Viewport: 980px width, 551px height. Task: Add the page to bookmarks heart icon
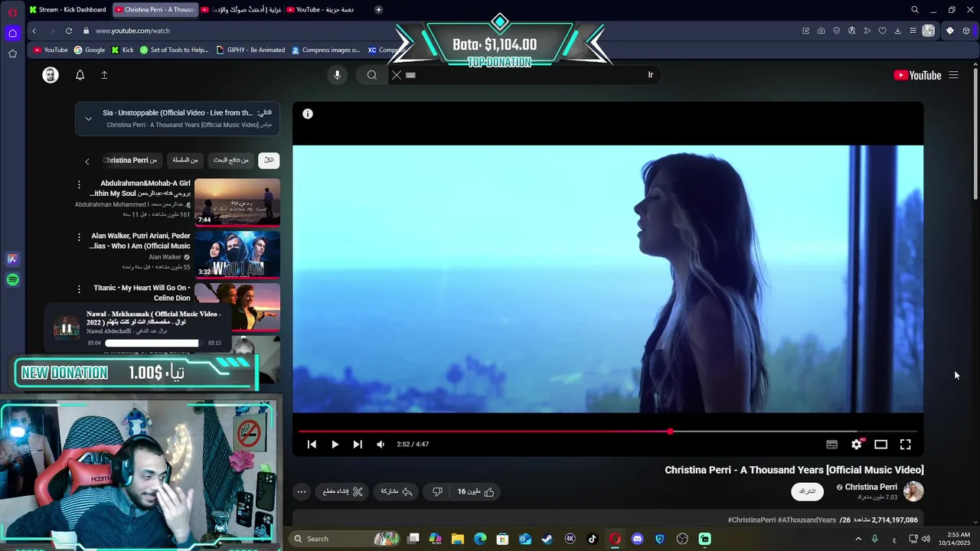[882, 31]
